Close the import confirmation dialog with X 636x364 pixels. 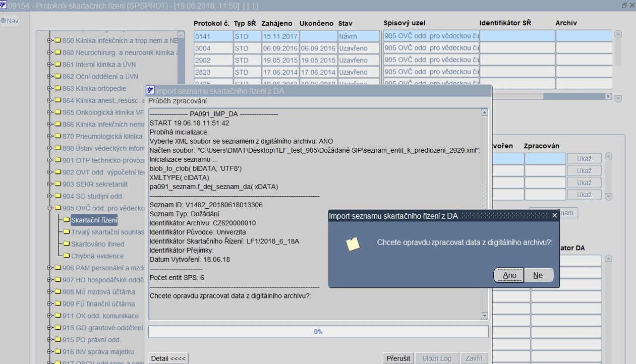pos(555,216)
